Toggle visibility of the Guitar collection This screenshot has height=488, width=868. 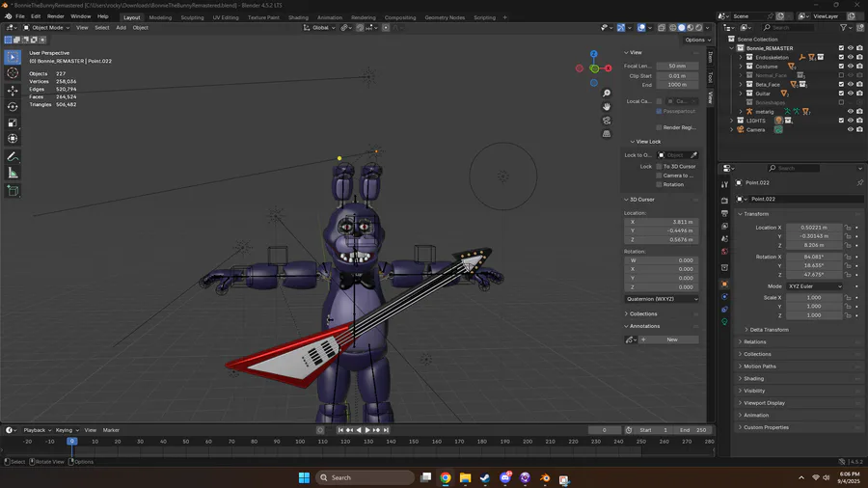pyautogui.click(x=851, y=94)
